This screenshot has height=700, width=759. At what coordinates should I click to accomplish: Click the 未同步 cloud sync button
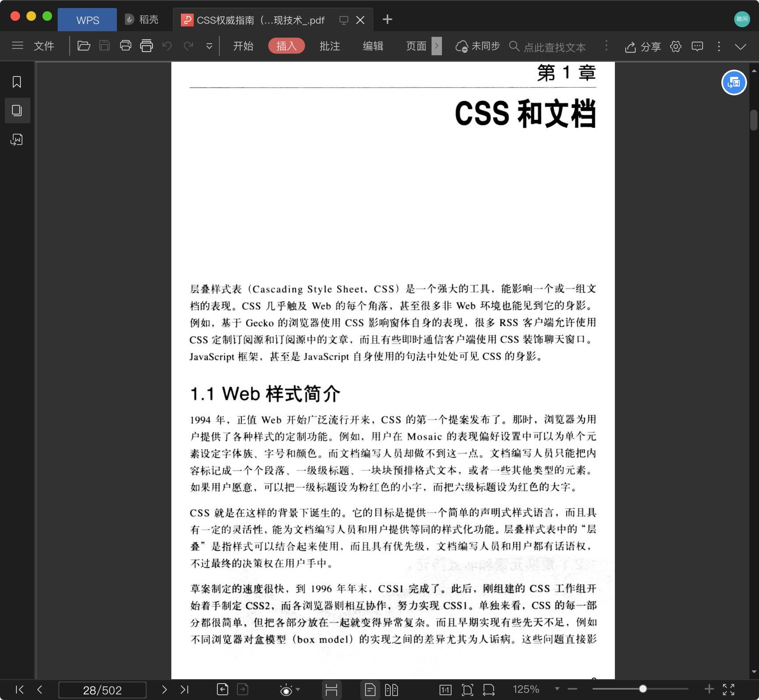[478, 46]
